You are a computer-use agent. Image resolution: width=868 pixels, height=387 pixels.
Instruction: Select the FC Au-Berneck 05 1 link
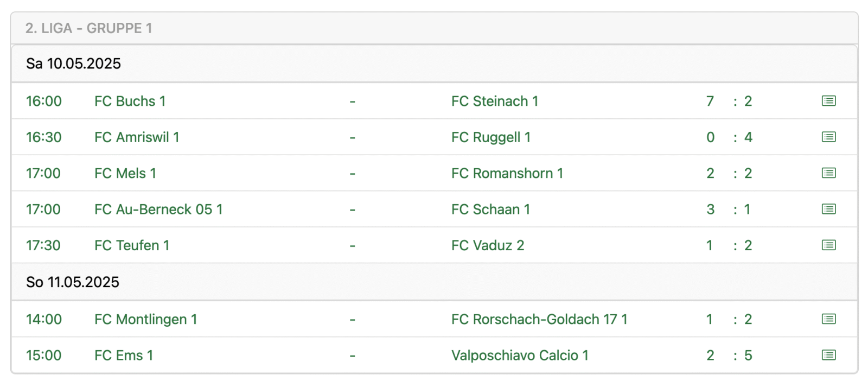click(x=158, y=210)
